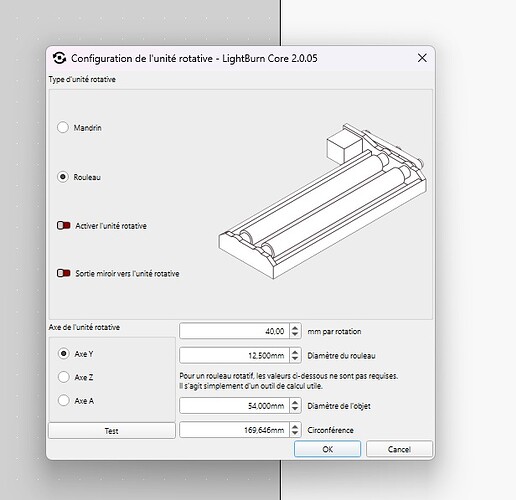516x500 pixels.
Task: Increase Diamètre du rouleau value
Action: point(295,352)
